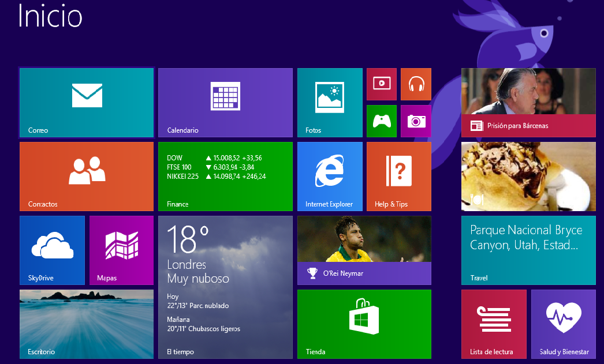Open the Correo mail tile
The width and height of the screenshot is (604, 364).
[87, 103]
